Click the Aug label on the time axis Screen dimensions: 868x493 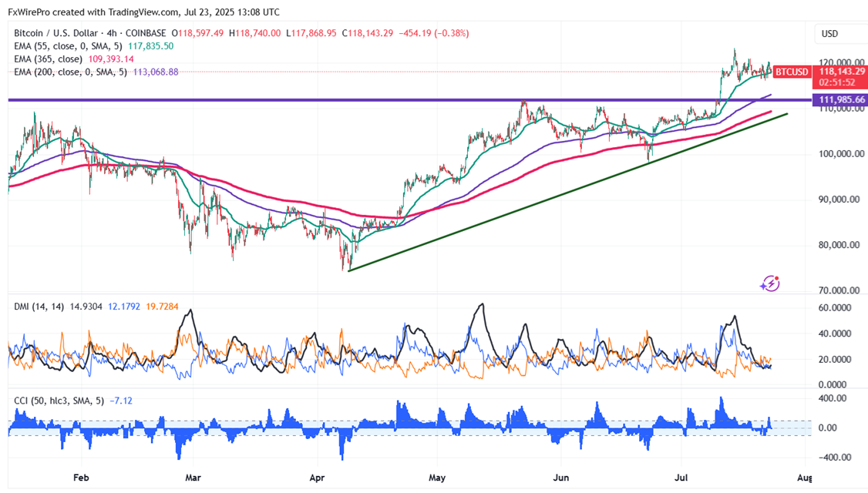click(804, 478)
